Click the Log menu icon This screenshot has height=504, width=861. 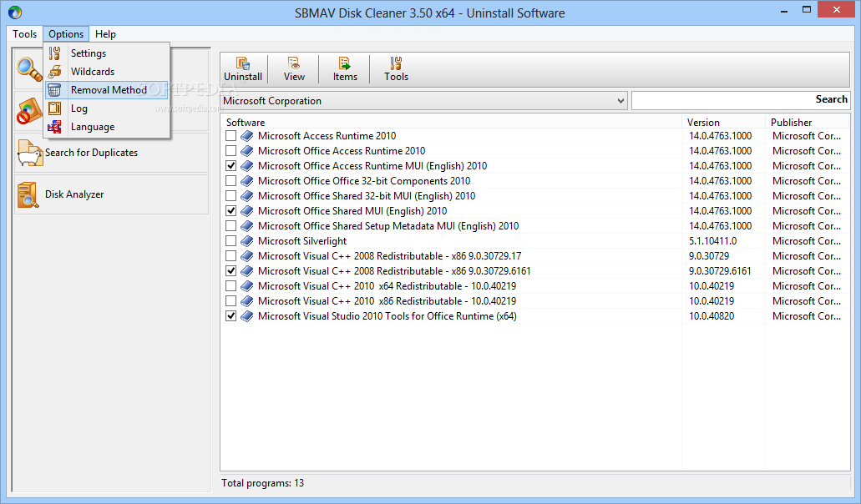pos(54,108)
